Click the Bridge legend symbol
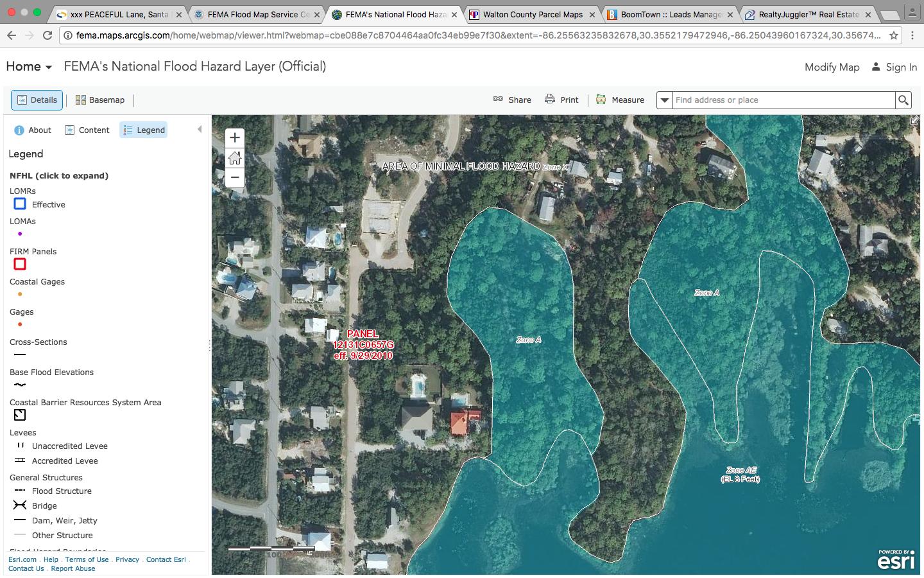924x578 pixels. pos(20,505)
